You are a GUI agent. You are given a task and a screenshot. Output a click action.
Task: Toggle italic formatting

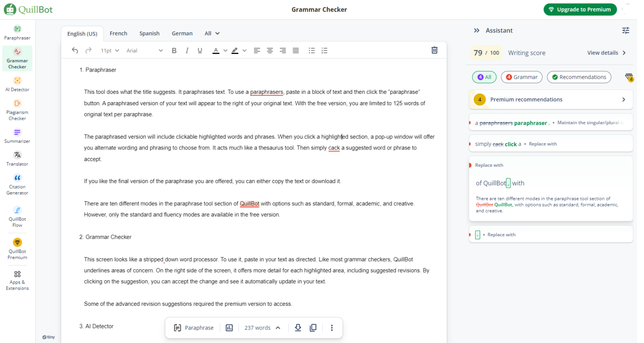[x=187, y=51]
